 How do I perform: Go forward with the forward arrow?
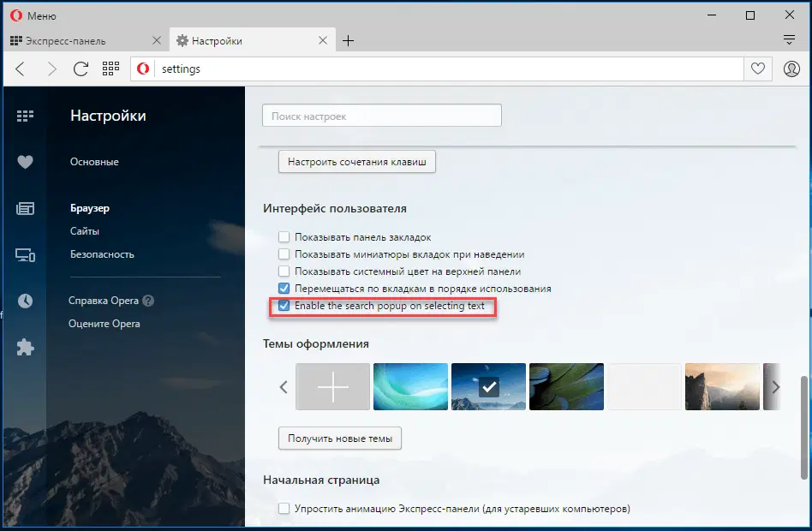(51, 69)
